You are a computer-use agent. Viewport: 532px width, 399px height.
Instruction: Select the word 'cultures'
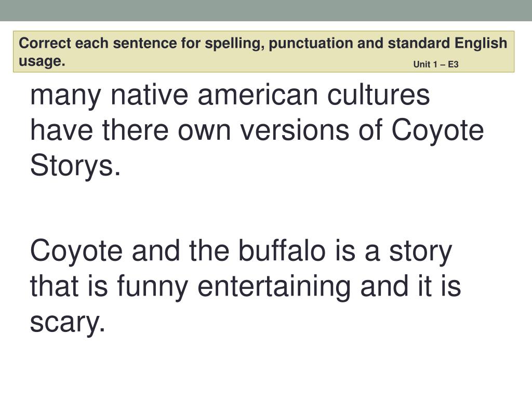pos(379,95)
